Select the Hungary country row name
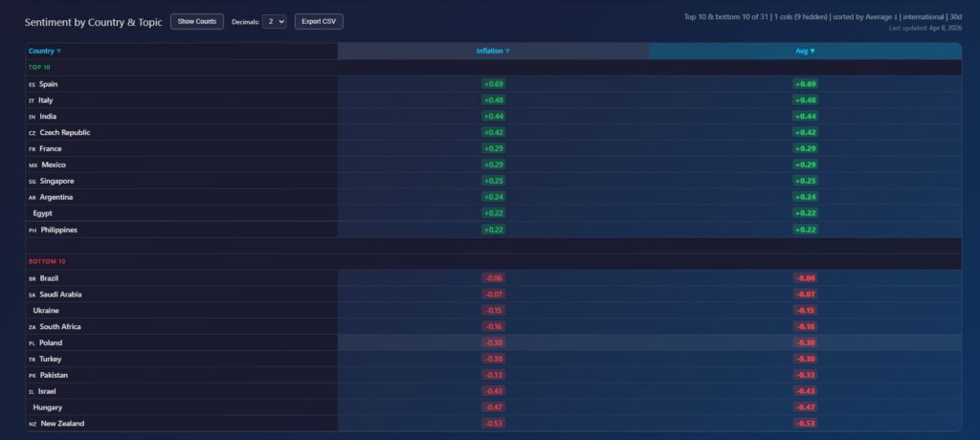This screenshot has height=440, width=980. [48, 407]
